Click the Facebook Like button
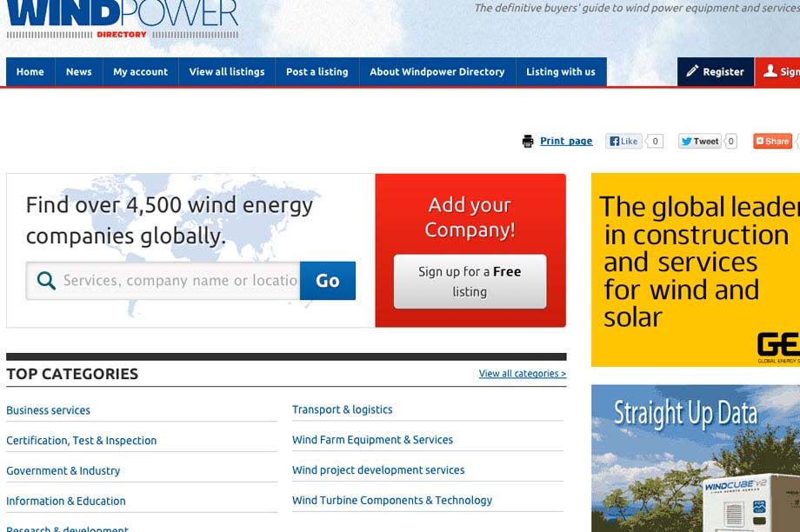The image size is (800, 532). [x=623, y=142]
